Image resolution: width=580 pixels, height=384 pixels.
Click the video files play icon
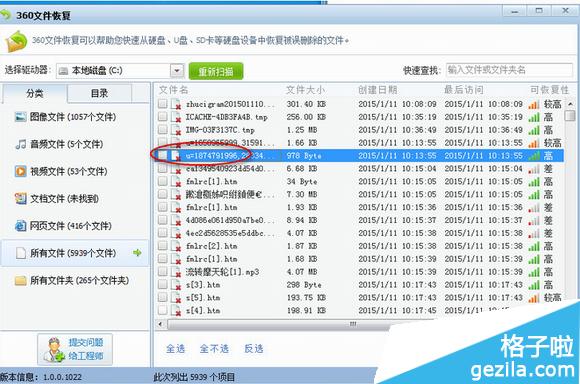(20, 171)
